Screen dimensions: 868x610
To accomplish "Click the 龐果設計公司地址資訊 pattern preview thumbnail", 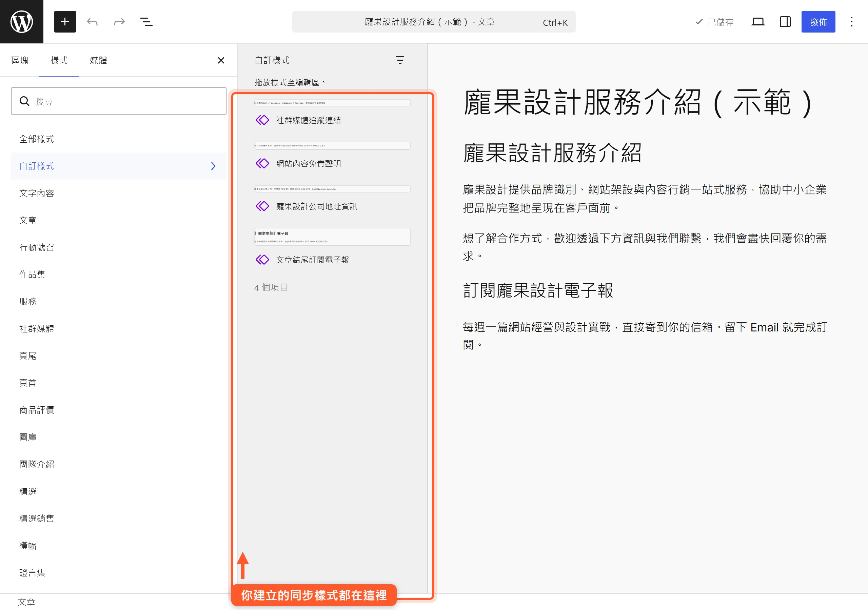I will 332,189.
